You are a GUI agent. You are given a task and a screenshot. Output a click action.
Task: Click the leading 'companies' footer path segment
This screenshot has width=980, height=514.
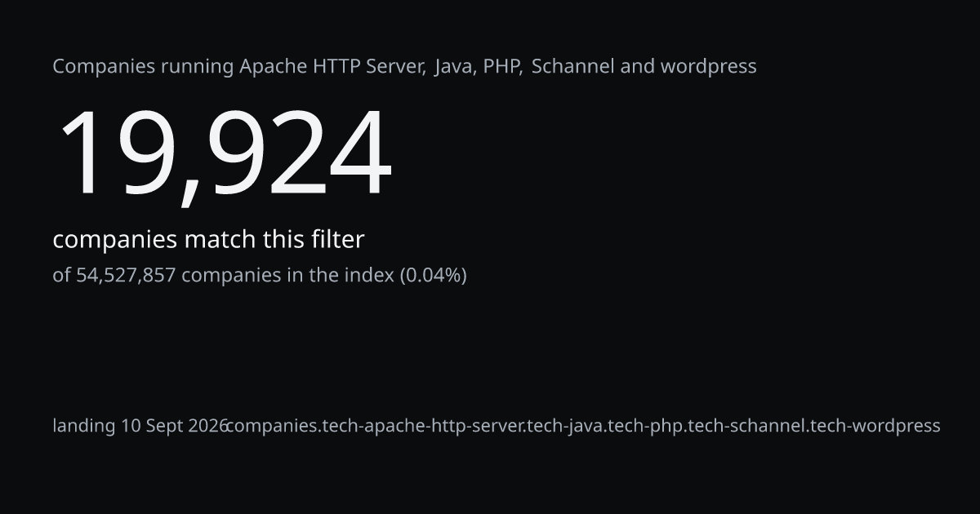tap(272, 426)
